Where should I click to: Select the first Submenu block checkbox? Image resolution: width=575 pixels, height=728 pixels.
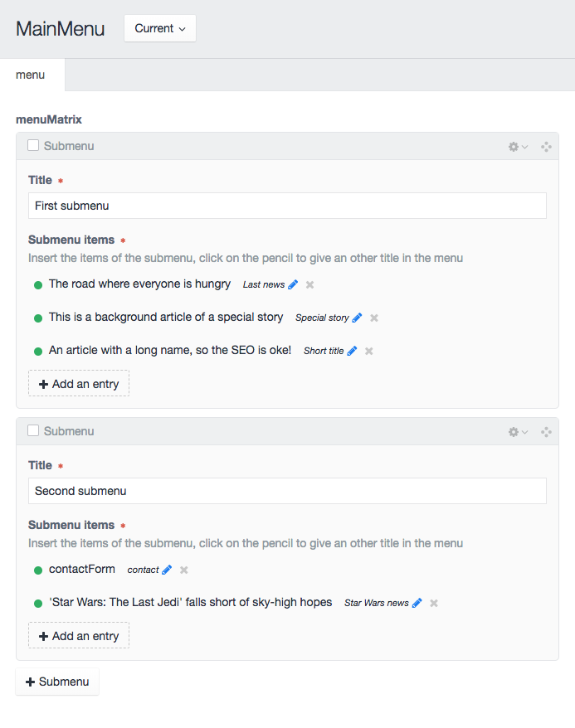tap(33, 145)
